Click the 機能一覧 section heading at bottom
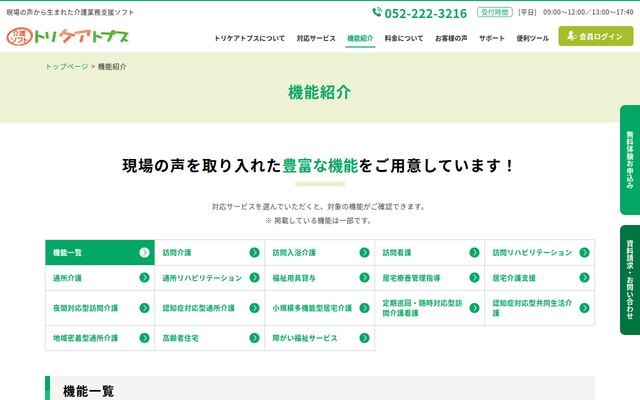 pyautogui.click(x=89, y=391)
